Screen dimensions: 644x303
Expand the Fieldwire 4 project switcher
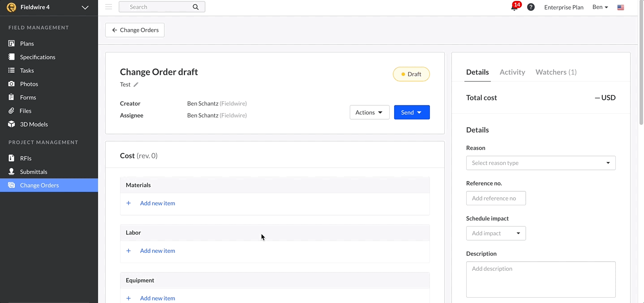pyautogui.click(x=85, y=7)
